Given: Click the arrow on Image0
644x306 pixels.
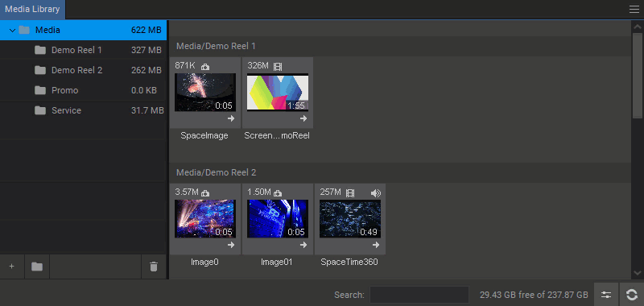Looking at the screenshot, I should pyautogui.click(x=231, y=246).
